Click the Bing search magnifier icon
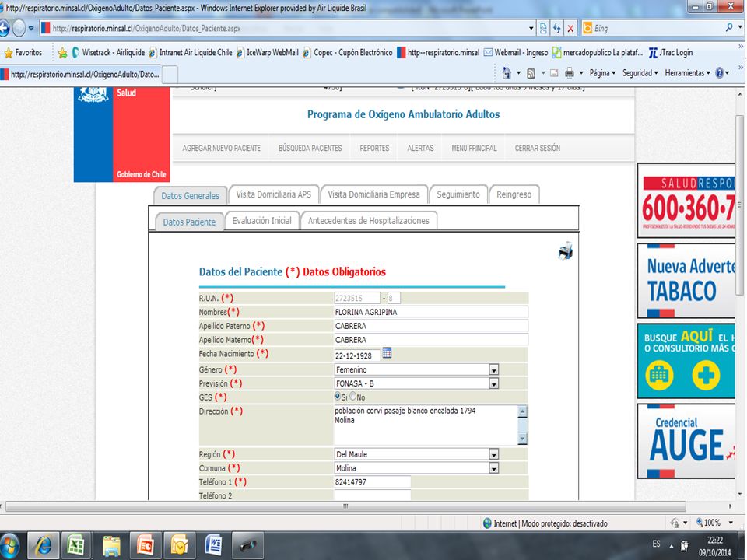747x560 pixels. pyautogui.click(x=729, y=28)
